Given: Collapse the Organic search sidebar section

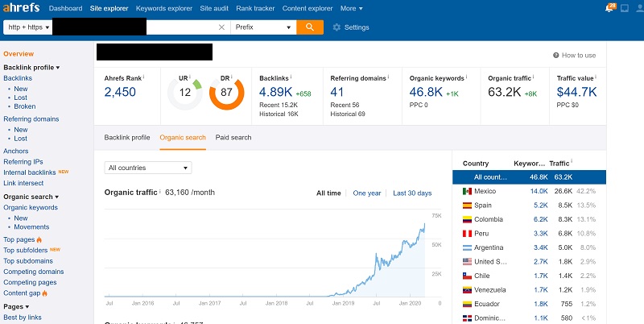Looking at the screenshot, I should [31, 197].
